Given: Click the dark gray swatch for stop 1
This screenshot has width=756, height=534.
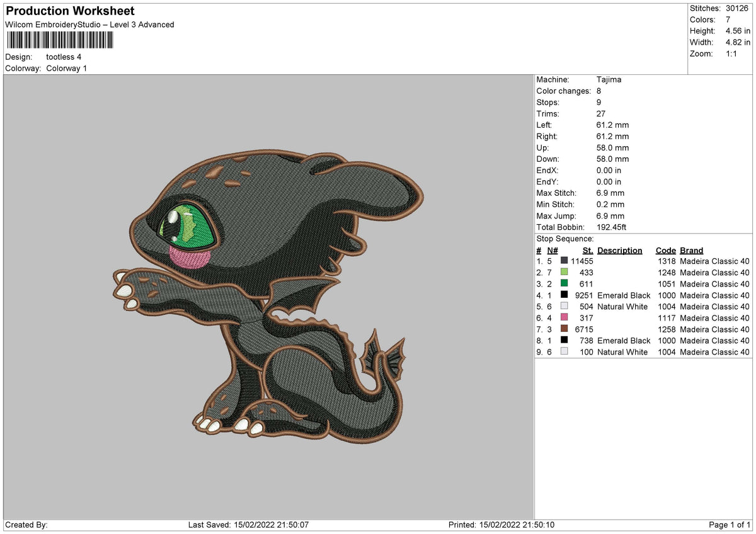Looking at the screenshot, I should (564, 261).
